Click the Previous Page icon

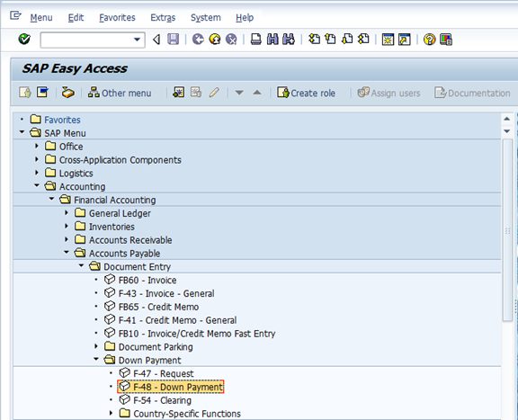pyautogui.click(x=330, y=40)
